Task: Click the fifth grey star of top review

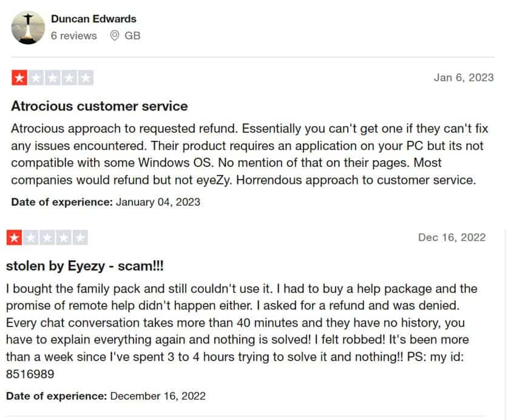Action: coord(86,78)
